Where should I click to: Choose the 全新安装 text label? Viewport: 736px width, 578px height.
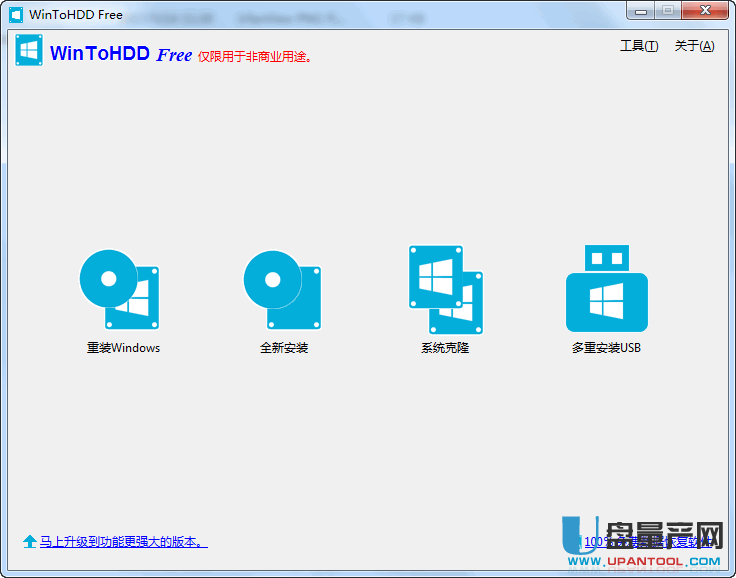pos(284,348)
